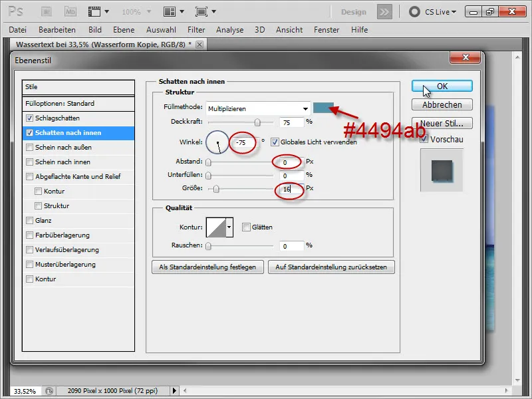The image size is (532, 399).
Task: Click Winkel angle value field
Action: click(x=245, y=142)
